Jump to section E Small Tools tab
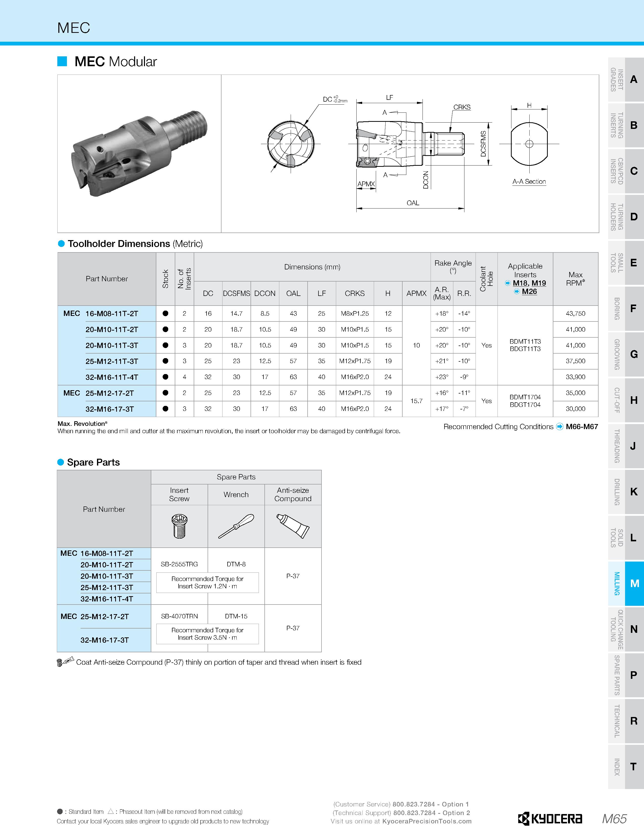This screenshot has width=644, height=834. [x=626, y=263]
